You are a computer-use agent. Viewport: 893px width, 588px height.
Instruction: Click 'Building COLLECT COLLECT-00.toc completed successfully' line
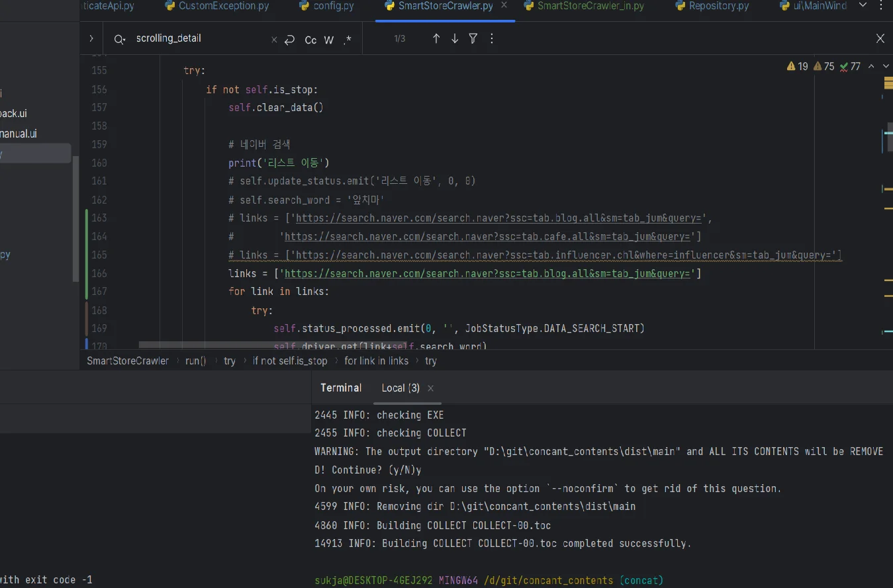(502, 544)
